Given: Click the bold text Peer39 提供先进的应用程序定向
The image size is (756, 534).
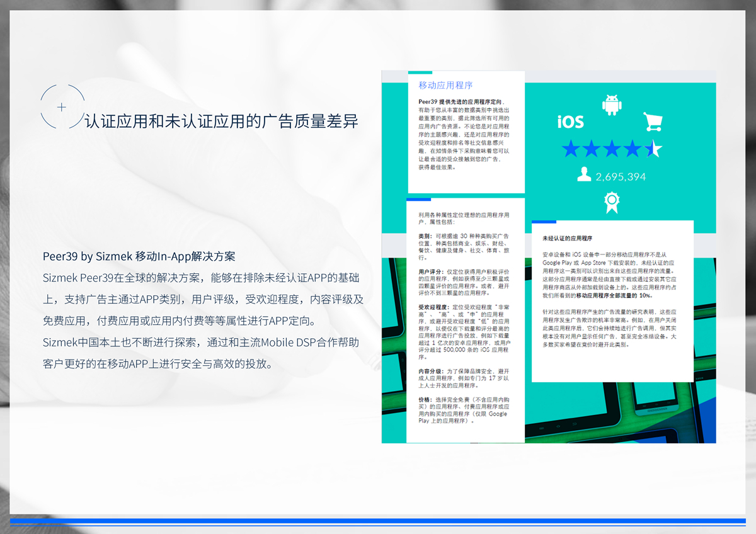Looking at the screenshot, I should click(461, 102).
